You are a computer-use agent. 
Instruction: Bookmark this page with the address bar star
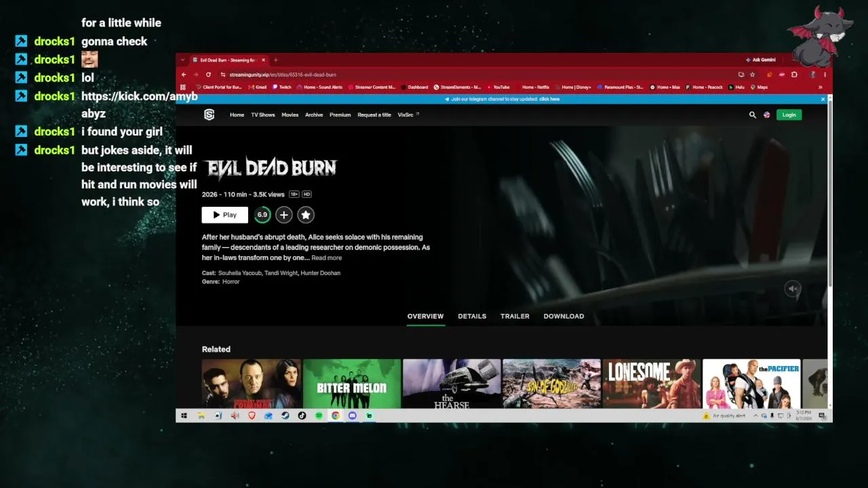[x=752, y=75]
